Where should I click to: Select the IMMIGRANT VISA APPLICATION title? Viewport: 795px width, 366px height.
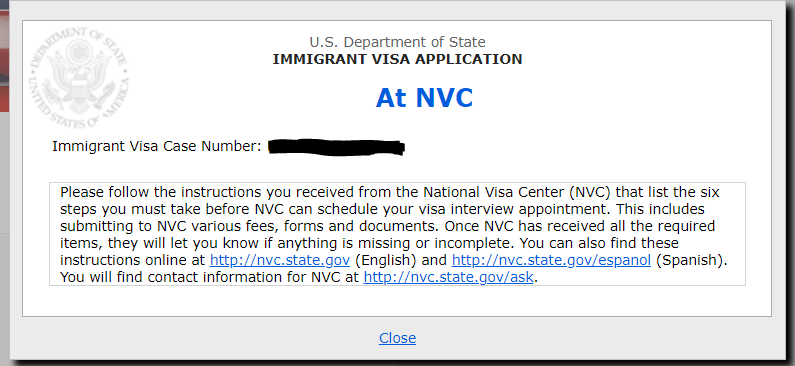pos(397,59)
